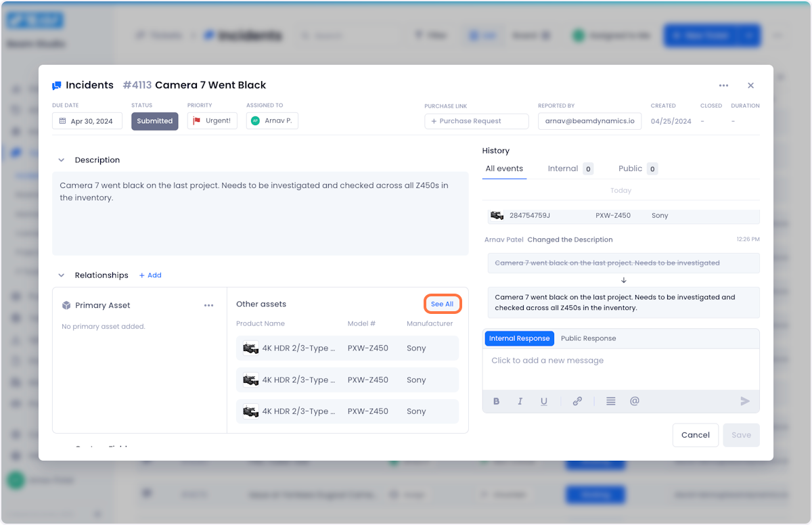Toggle bold formatting in message editor
The image size is (812, 525).
click(x=497, y=401)
